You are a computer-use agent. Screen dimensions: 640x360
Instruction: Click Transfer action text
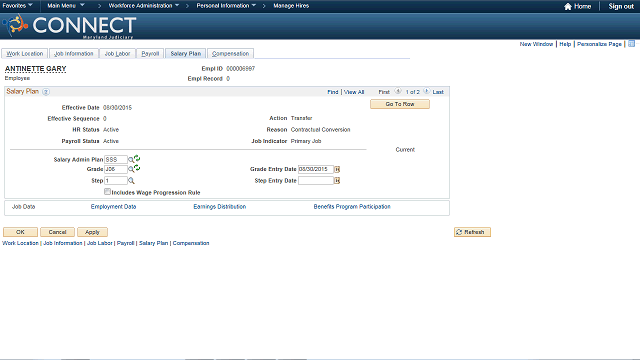pos(301,118)
